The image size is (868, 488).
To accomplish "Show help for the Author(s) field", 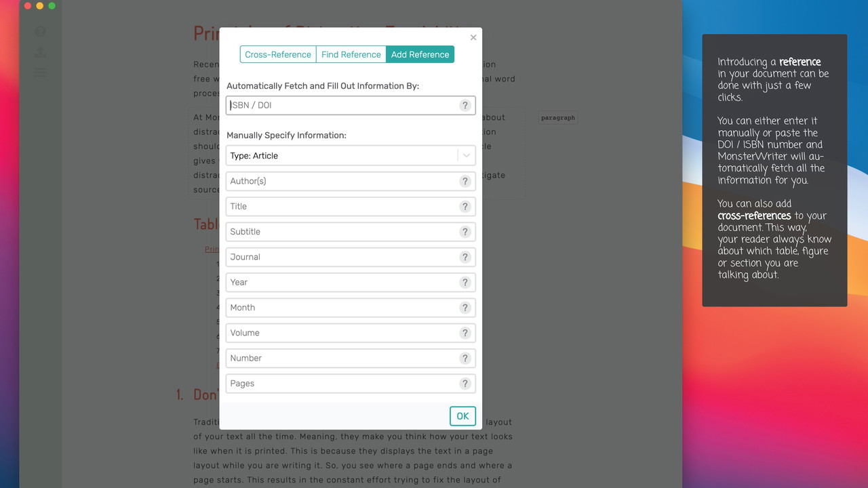I will [465, 181].
